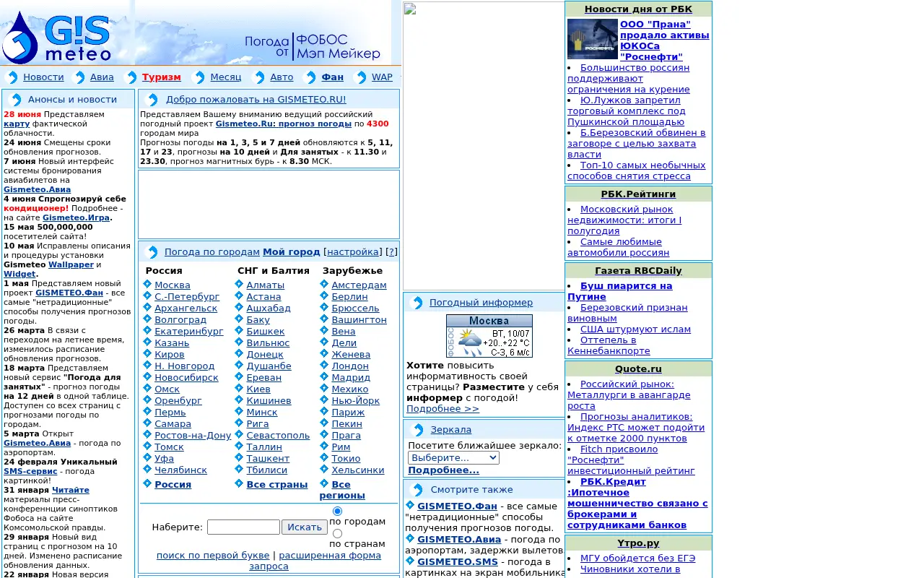
Task: Click the Moscow weather informer widget
Action: [x=489, y=336]
